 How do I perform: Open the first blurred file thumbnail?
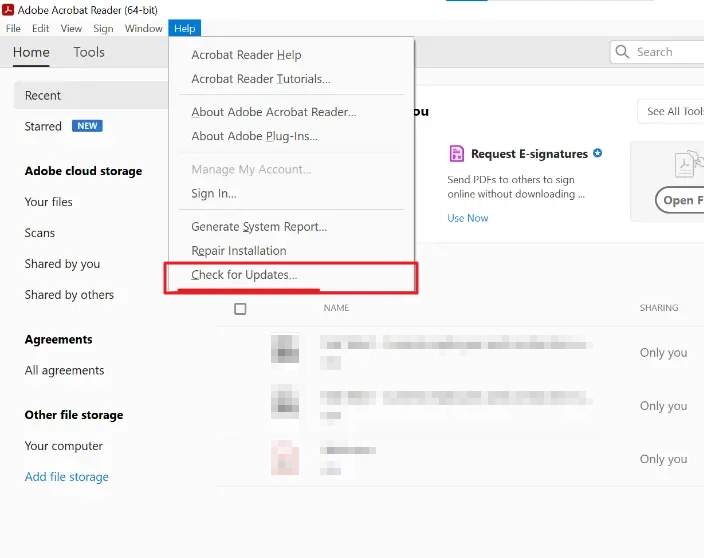point(285,349)
